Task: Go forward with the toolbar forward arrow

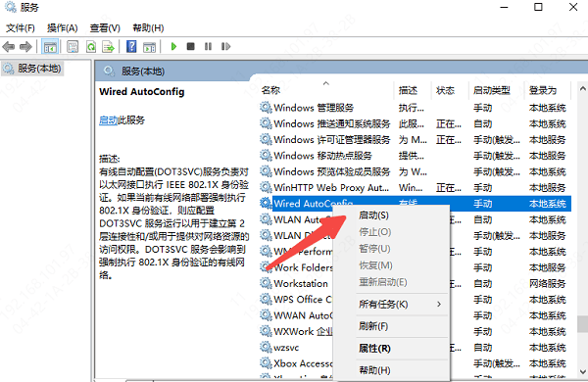Action: [x=25, y=46]
